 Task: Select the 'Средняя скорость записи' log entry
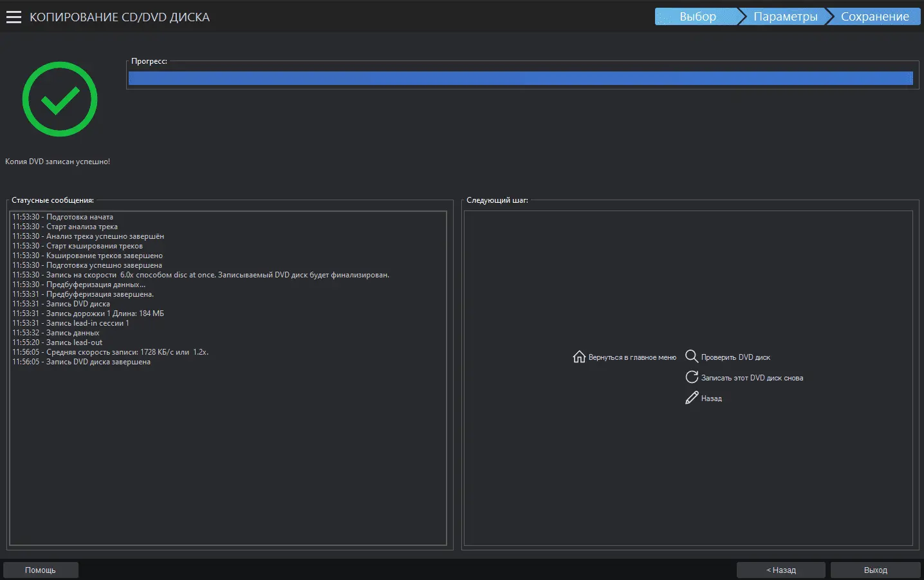click(127, 352)
